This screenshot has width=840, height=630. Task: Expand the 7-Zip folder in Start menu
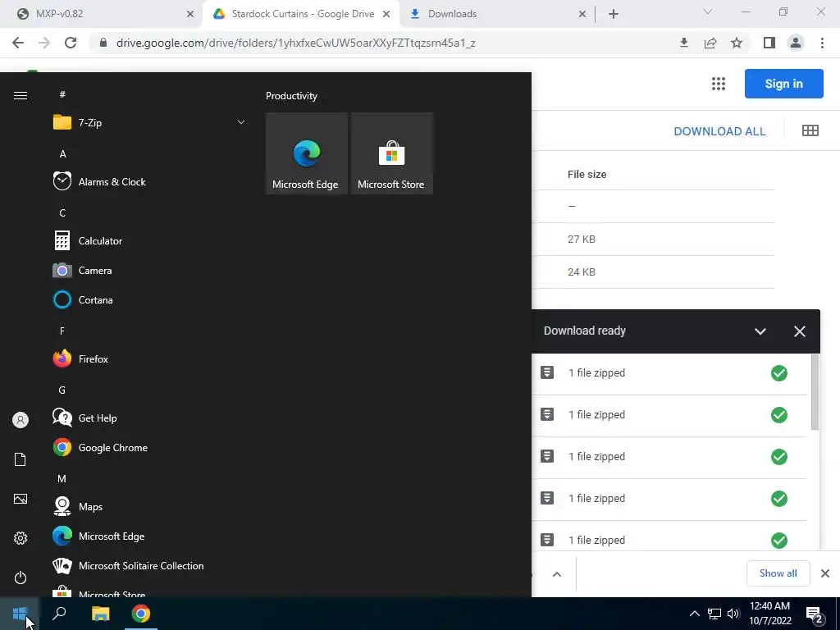[241, 123]
